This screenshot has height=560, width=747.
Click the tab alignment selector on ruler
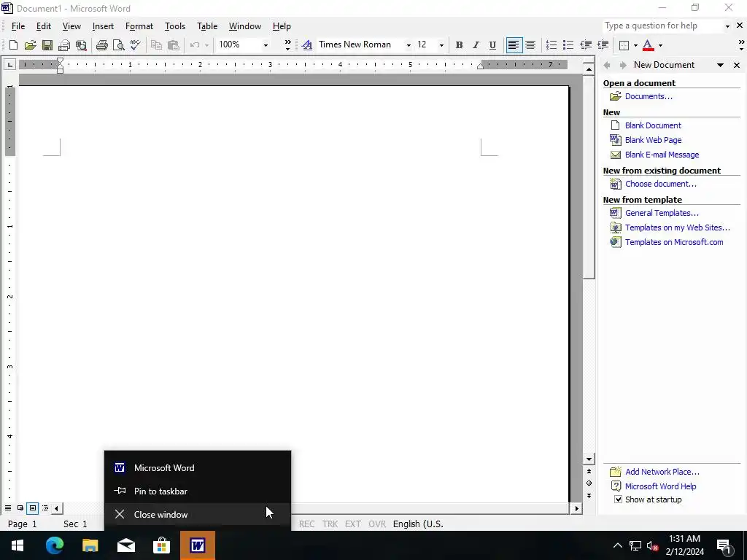[x=10, y=64]
